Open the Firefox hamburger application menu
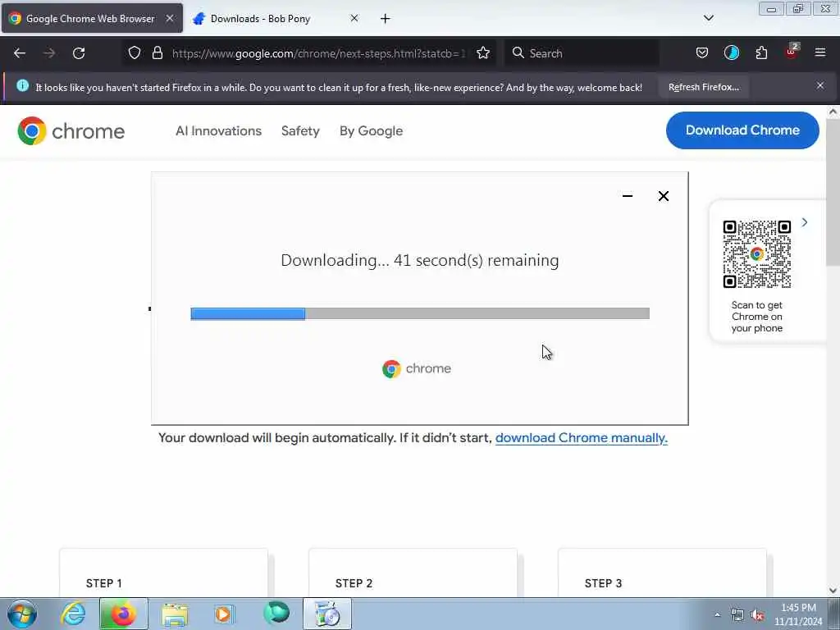Screen dimensions: 840x630 820,52
